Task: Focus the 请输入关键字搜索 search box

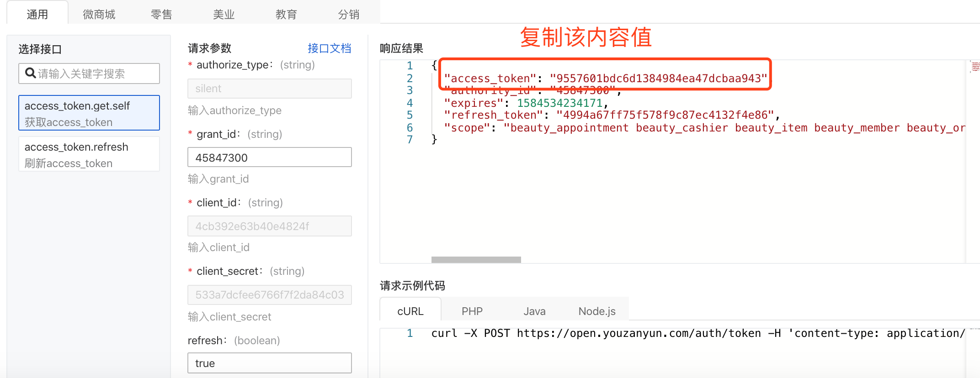Action: (x=89, y=73)
